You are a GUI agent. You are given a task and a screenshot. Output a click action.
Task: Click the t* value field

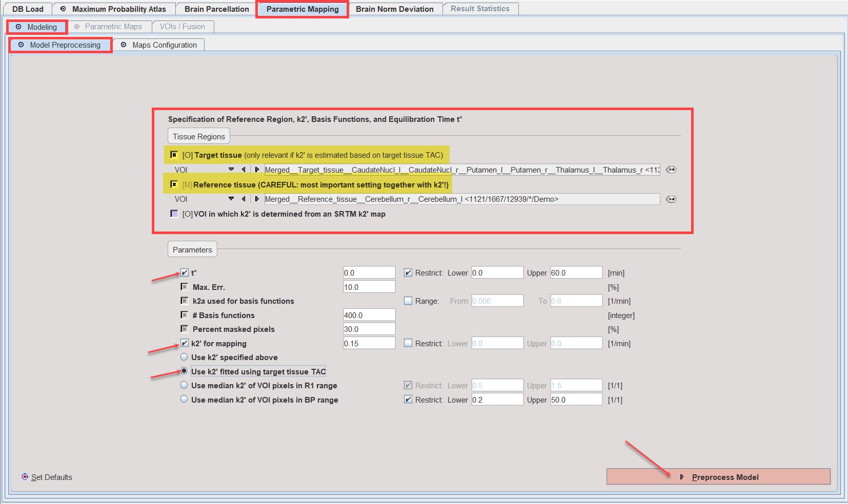pos(369,273)
